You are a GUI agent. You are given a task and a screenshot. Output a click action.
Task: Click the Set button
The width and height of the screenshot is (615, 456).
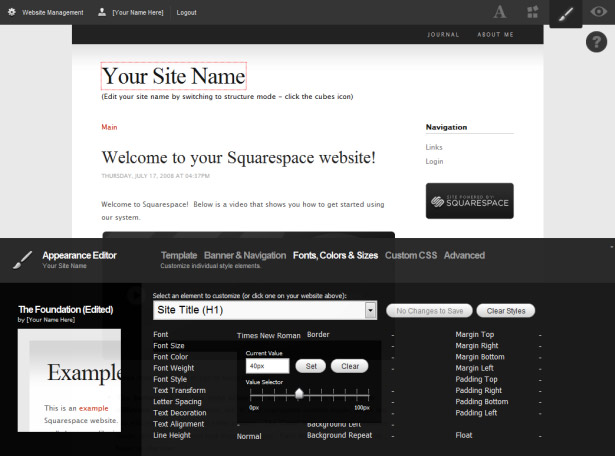[311, 366]
